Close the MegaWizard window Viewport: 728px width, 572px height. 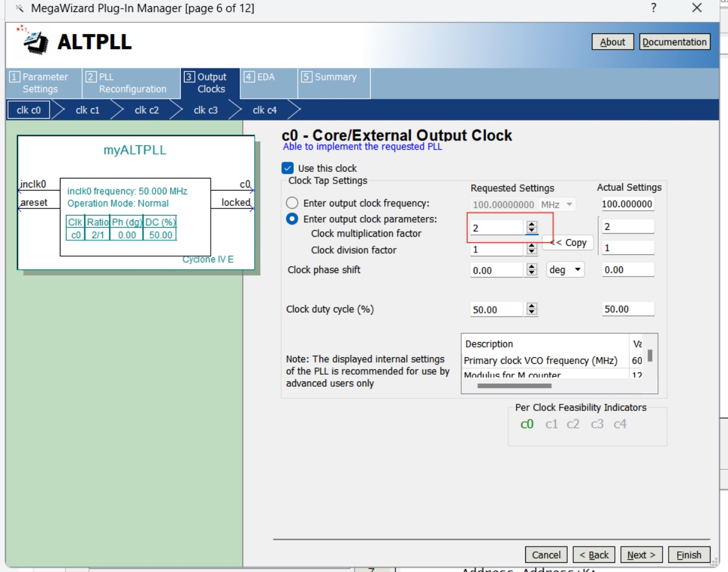tap(697, 8)
